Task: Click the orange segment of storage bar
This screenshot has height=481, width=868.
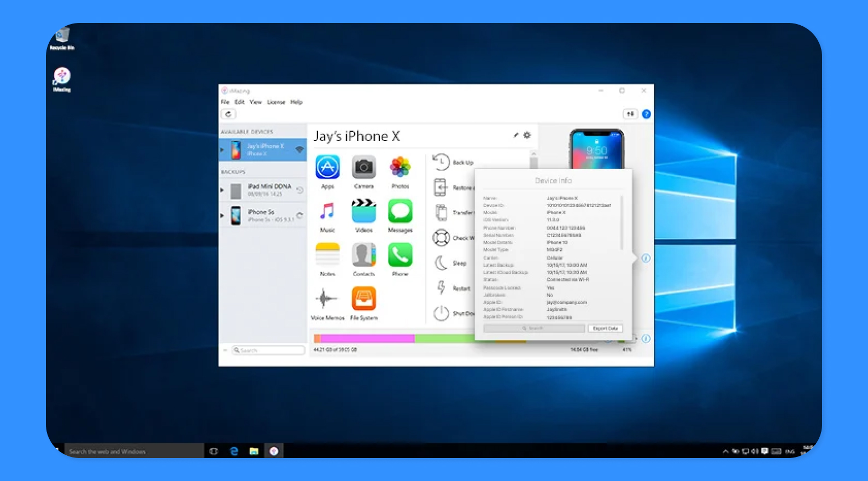Action: click(317, 339)
